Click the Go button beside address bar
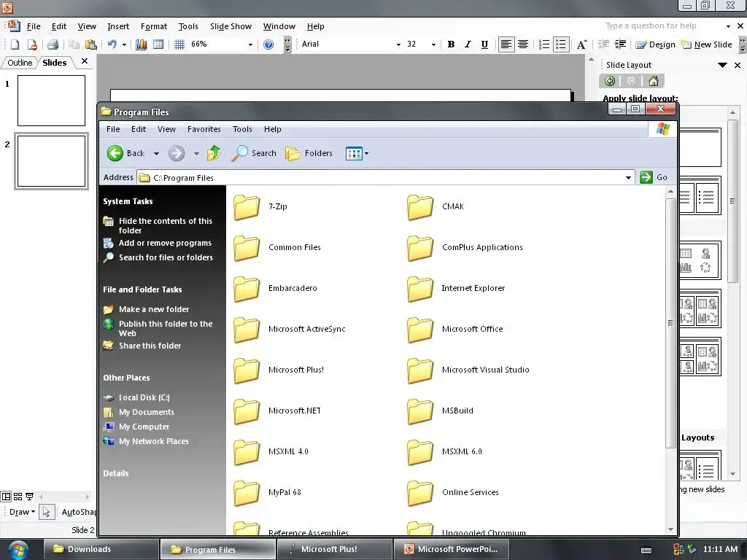 click(654, 177)
